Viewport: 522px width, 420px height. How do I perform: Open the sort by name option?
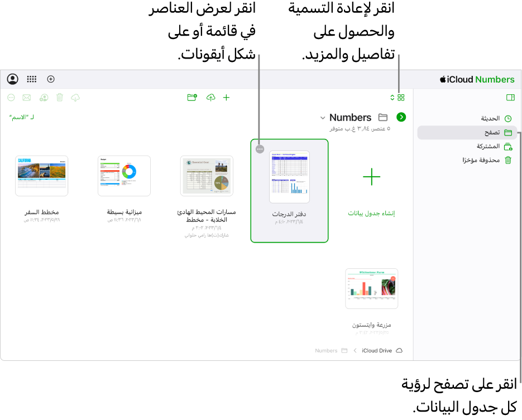pos(22,117)
